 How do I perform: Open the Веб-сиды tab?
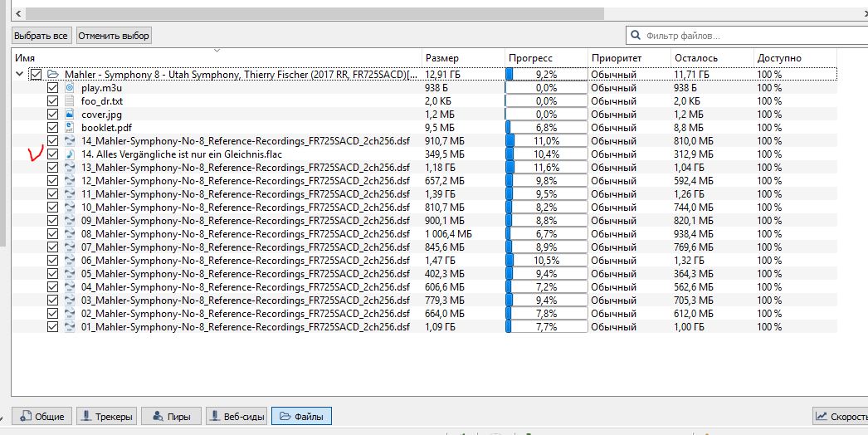pos(237,416)
